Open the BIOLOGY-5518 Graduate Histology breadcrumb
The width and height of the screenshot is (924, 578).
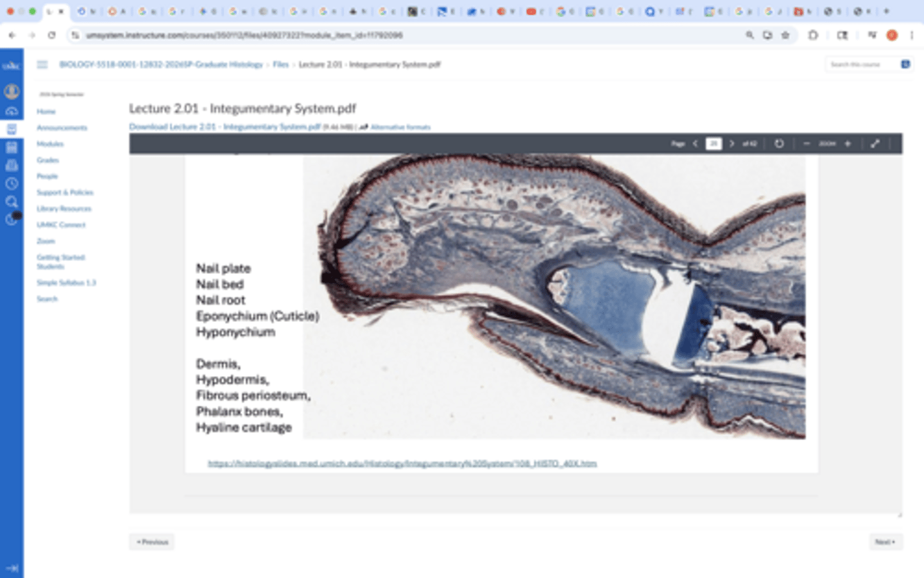[161, 64]
